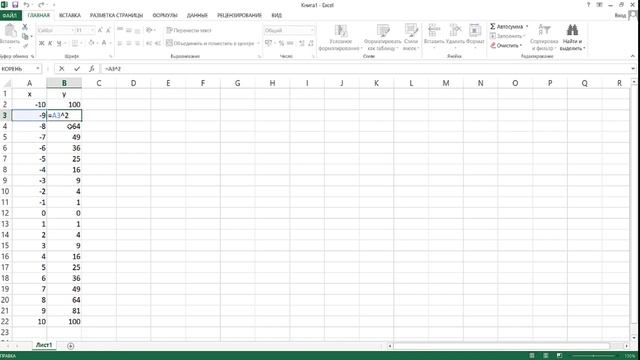Select the Лист1 sheet tab
Image resolution: width=640 pixels, height=360 pixels.
pos(44,345)
